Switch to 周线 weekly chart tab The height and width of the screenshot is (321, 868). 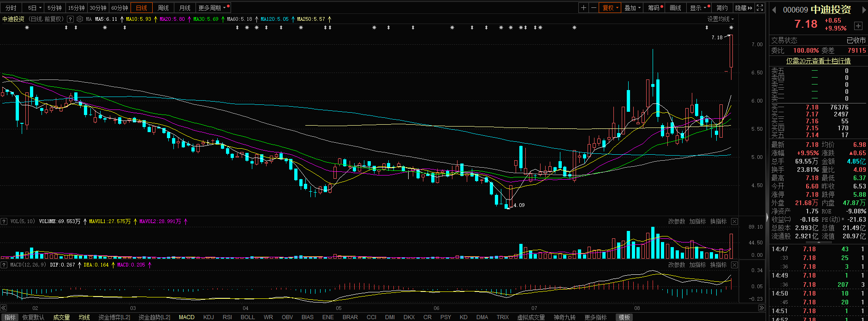point(163,8)
